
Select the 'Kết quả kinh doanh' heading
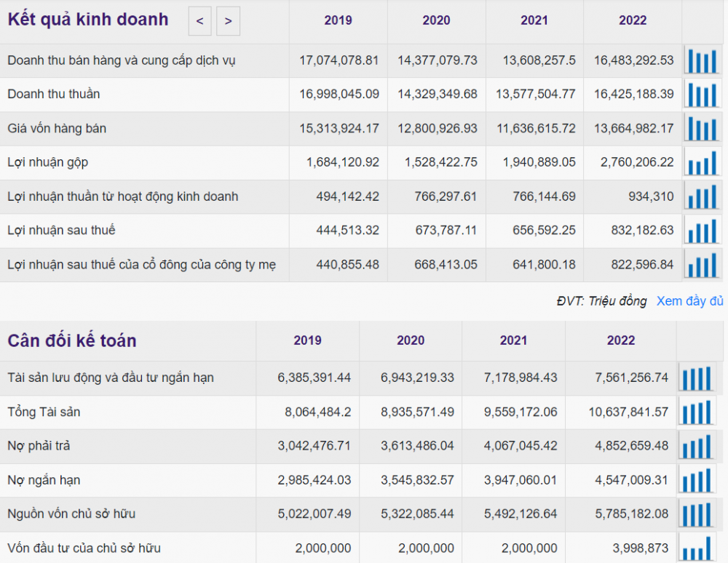[88, 20]
